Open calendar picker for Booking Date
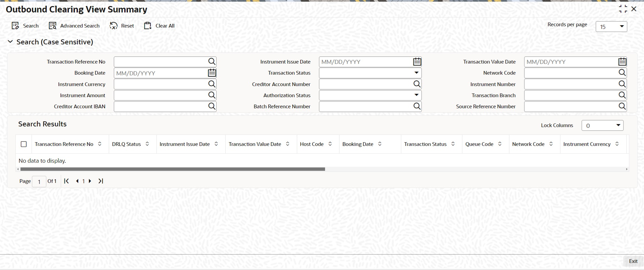 pyautogui.click(x=212, y=73)
